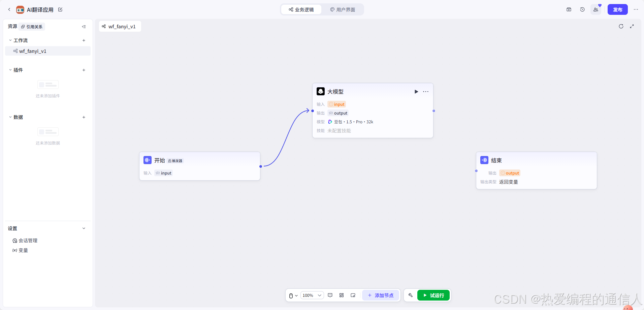The height and width of the screenshot is (310, 644).
Task: Click the 添加节点 button
Action: 381,295
